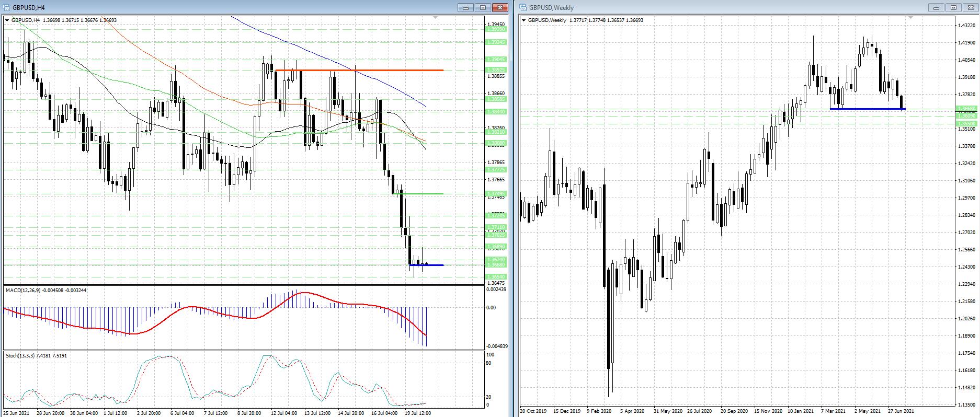Click the Weekly chart shift triangle marker
The image size is (980, 417).
[910, 18]
